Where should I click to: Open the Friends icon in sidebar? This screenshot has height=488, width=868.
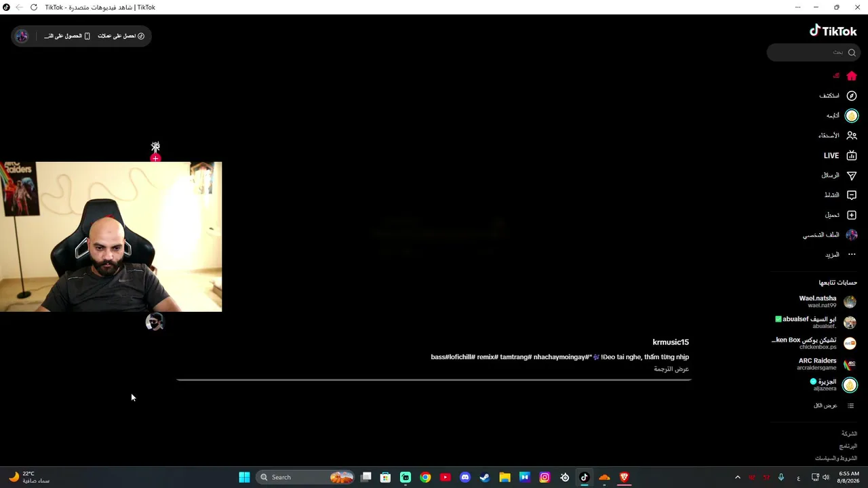[x=852, y=136]
